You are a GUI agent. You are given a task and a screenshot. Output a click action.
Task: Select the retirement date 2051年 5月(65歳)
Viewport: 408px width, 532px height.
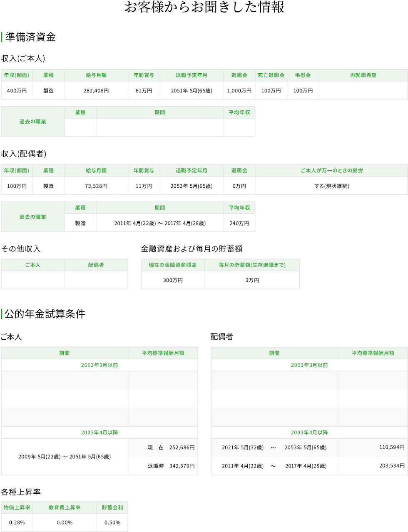pyautogui.click(x=192, y=90)
